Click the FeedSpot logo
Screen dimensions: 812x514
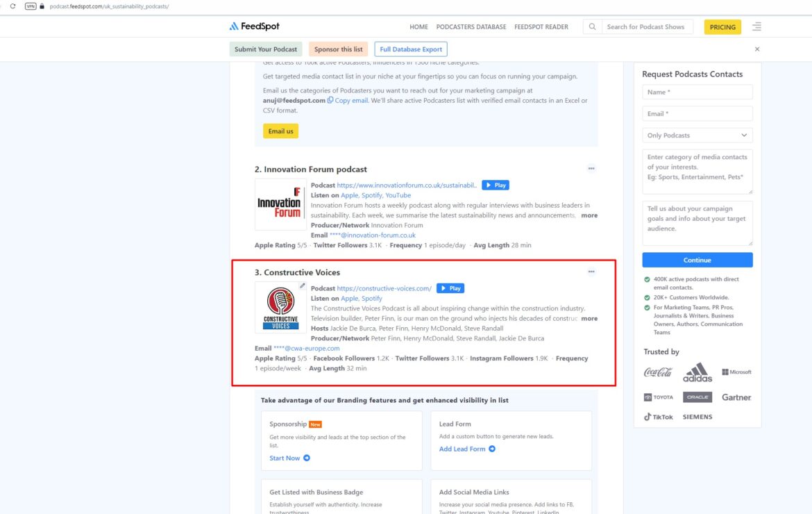coord(254,26)
